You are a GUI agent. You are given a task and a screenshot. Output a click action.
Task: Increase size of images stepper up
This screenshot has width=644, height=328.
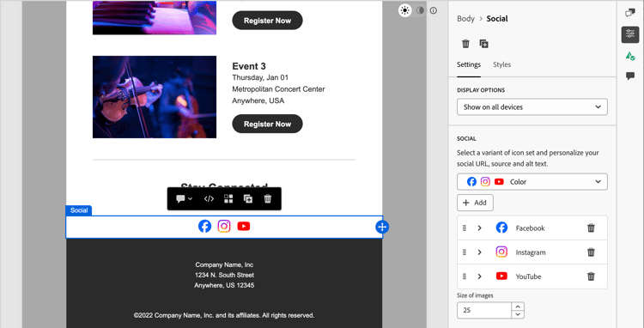point(518,307)
